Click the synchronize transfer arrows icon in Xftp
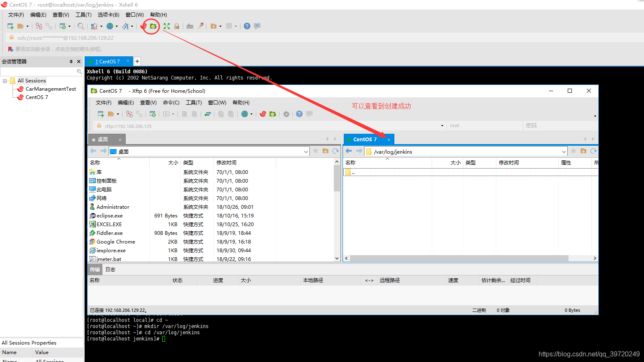 click(x=208, y=114)
